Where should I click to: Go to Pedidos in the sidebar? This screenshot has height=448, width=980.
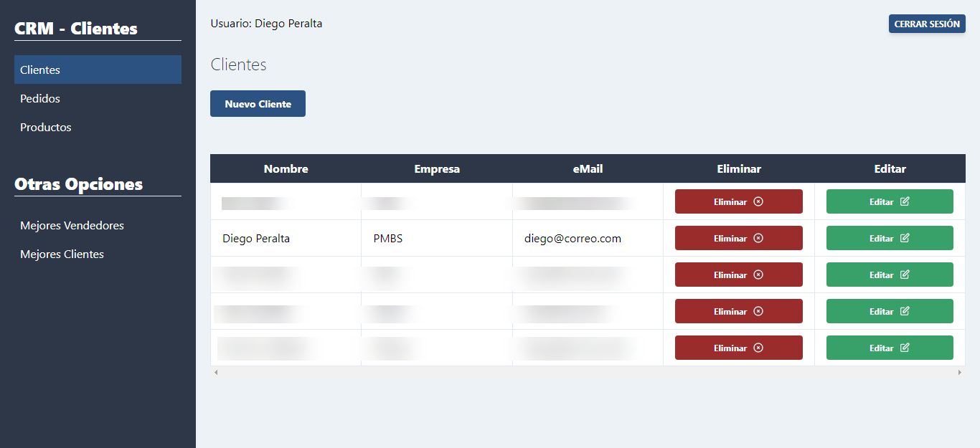point(98,98)
